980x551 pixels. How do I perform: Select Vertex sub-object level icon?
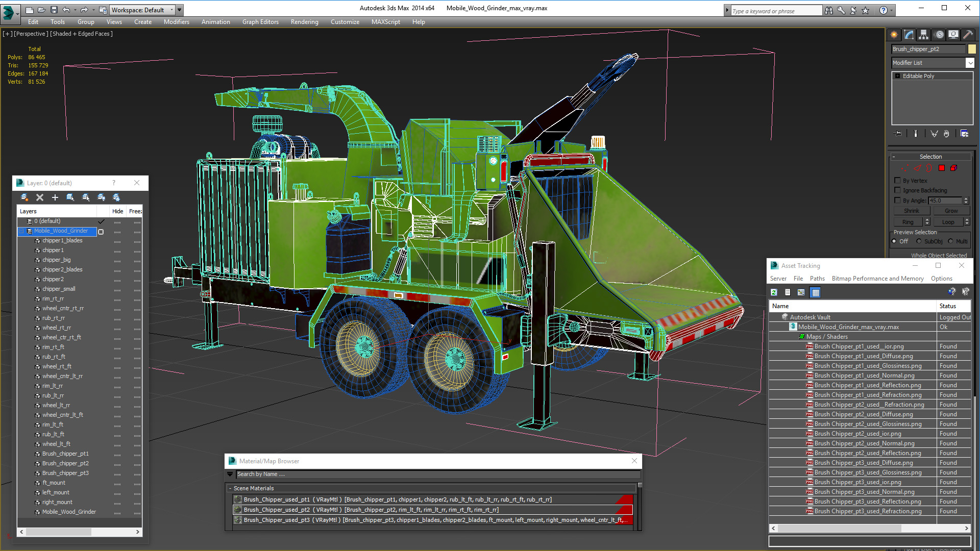coord(905,168)
